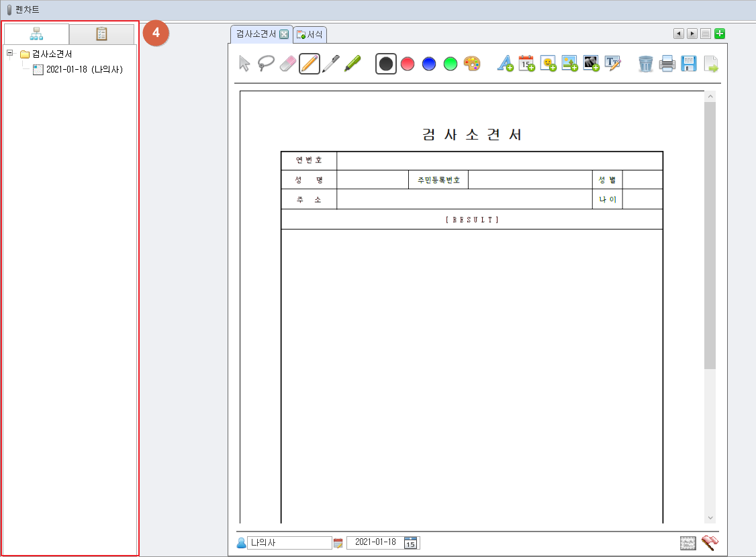Choose the blue pen color
The image size is (756, 557).
point(429,64)
